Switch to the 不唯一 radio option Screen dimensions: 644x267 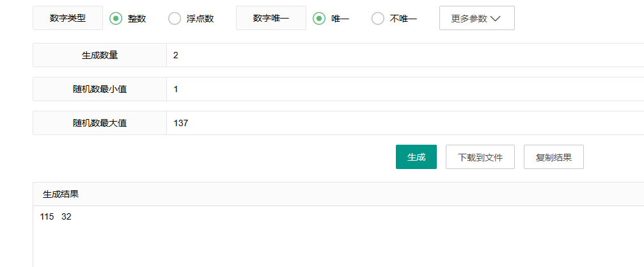click(378, 18)
